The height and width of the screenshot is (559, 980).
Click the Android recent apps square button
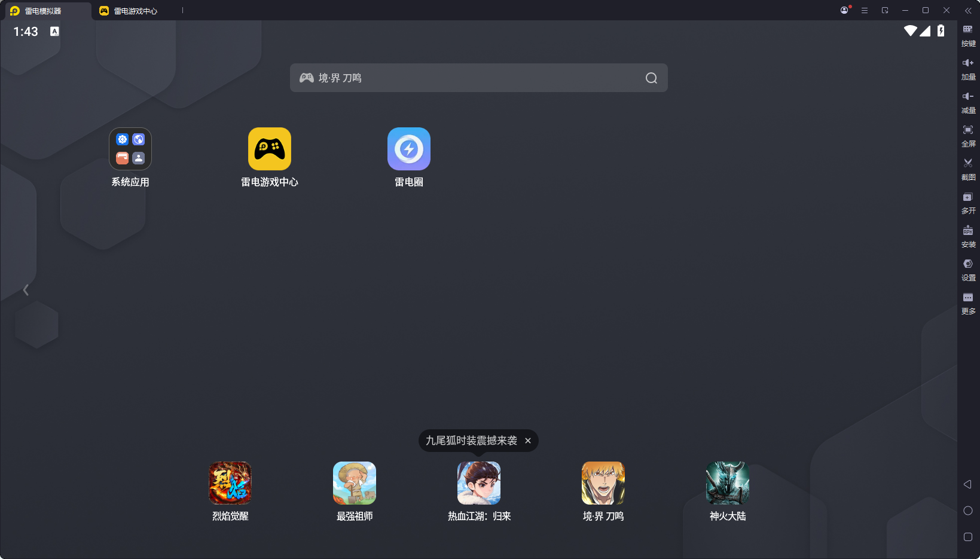tap(968, 537)
